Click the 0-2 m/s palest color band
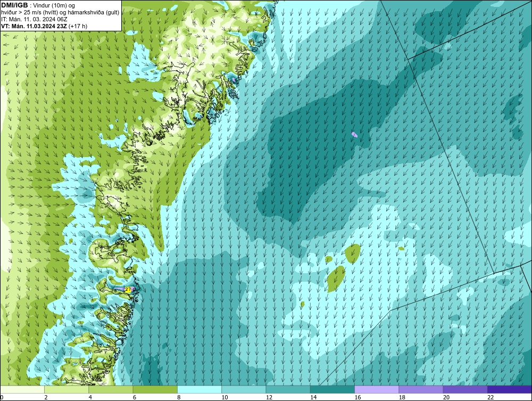This screenshot has height=401, width=532. [22, 389]
